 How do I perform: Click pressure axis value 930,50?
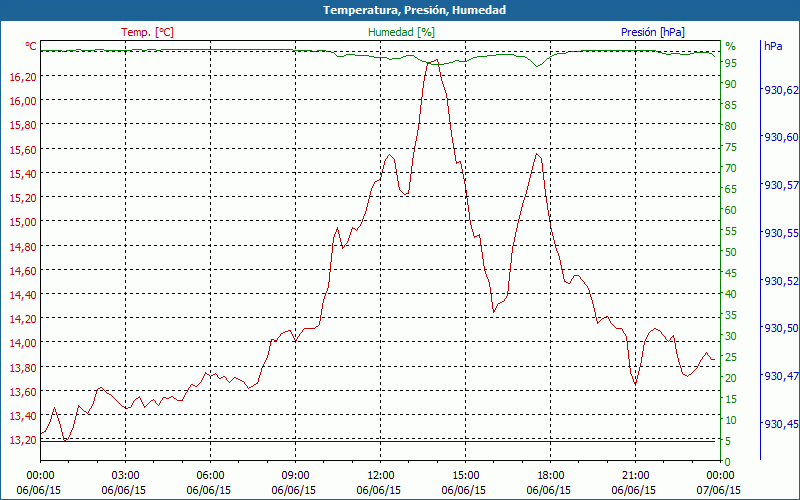pos(781,328)
